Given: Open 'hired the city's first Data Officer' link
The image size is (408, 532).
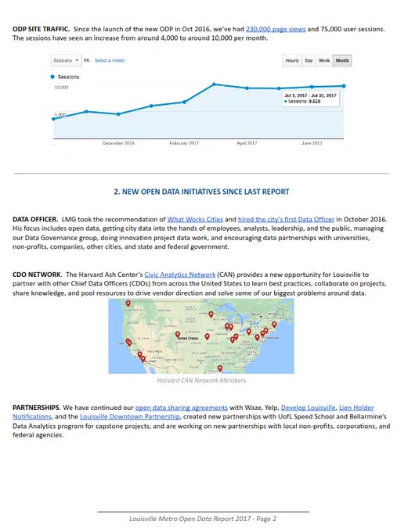Looking at the screenshot, I should click(x=286, y=220).
